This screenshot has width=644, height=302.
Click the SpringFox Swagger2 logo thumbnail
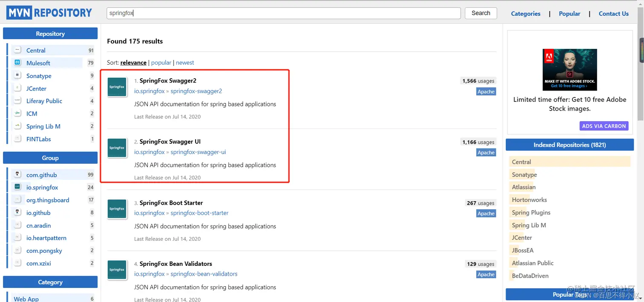tap(117, 87)
